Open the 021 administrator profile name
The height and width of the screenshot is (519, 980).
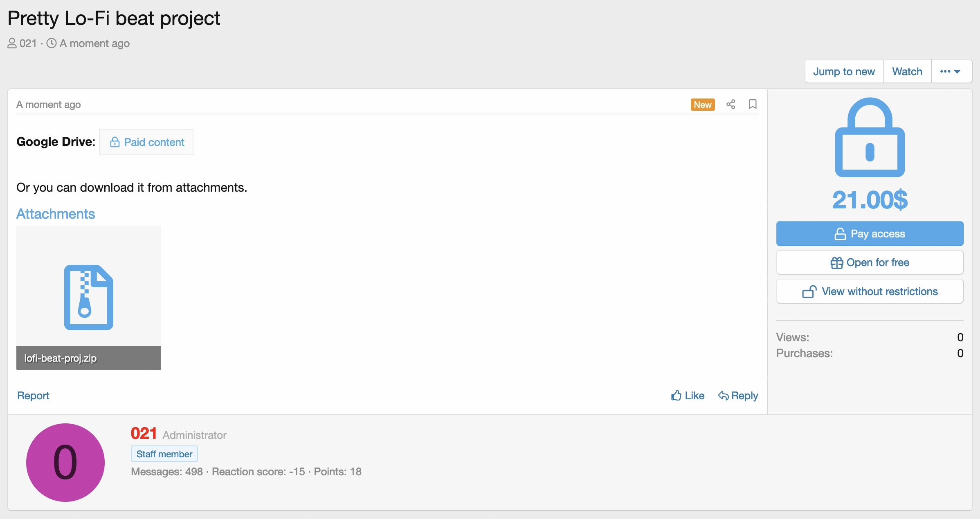click(144, 434)
